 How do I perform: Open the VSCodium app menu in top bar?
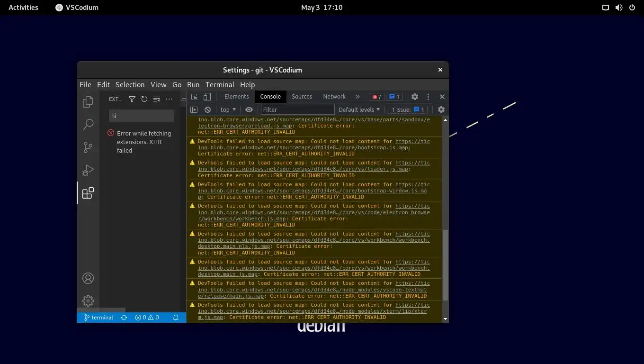click(x=77, y=7)
